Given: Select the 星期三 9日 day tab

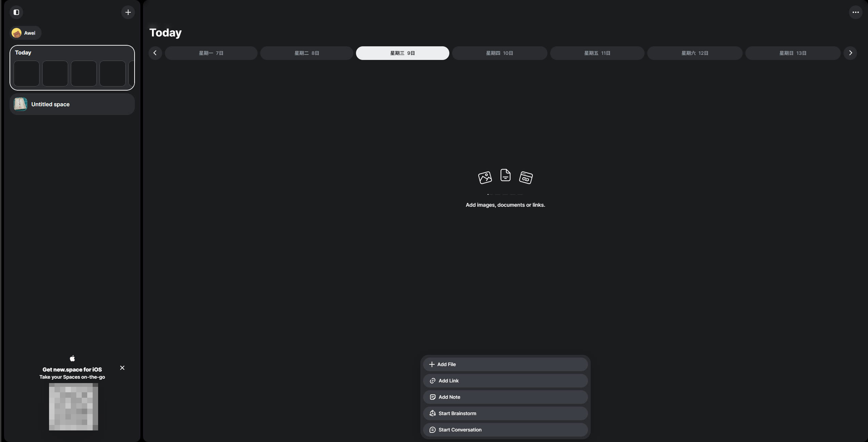Looking at the screenshot, I should tap(403, 53).
